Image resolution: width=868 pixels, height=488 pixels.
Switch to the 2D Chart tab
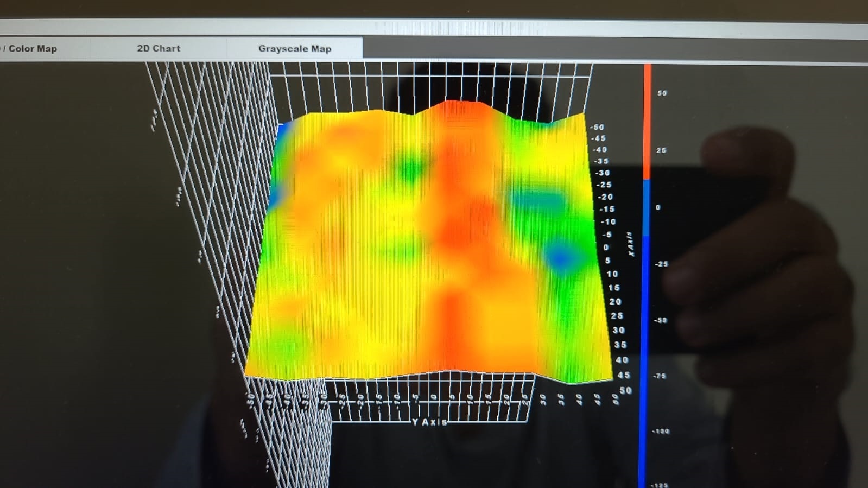point(158,48)
